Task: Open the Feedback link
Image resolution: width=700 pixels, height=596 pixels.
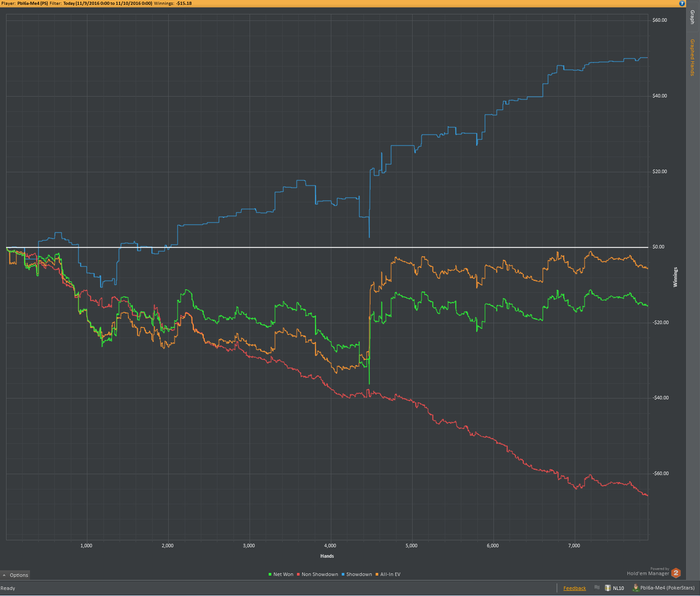Action: (575, 588)
